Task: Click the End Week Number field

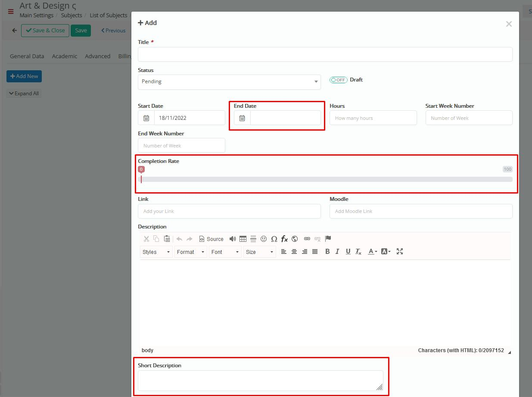Action: pos(181,146)
